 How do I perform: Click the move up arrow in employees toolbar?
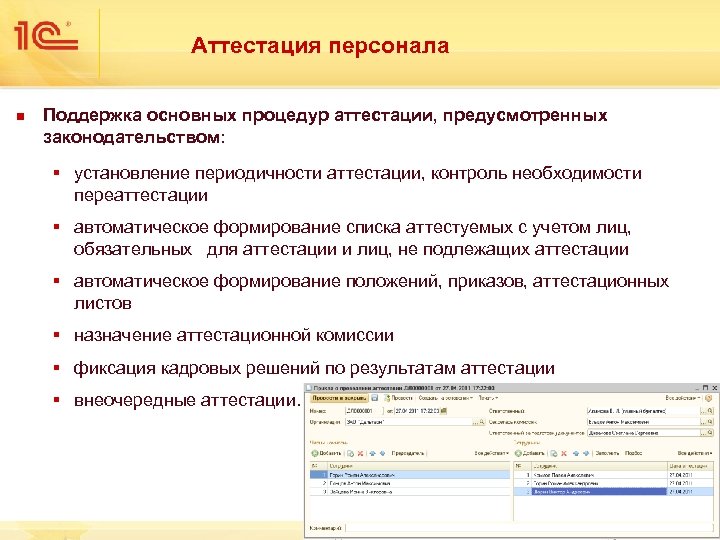click(x=576, y=453)
